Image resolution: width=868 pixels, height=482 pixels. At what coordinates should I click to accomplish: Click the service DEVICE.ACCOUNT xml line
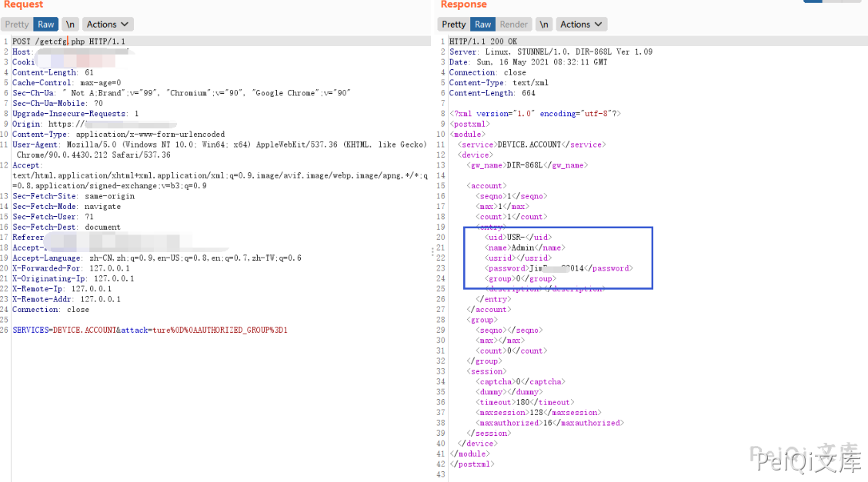click(532, 145)
